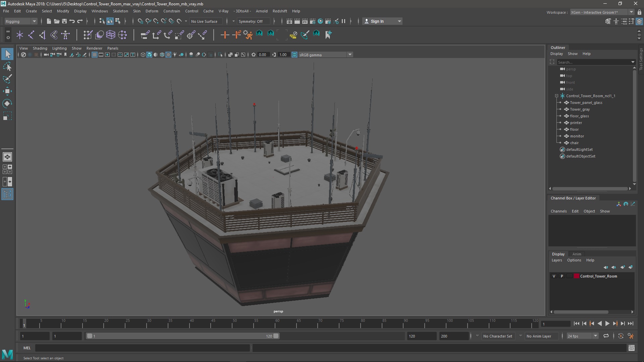Open Render View icon in status line
The image size is (644, 362).
pos(289,21)
